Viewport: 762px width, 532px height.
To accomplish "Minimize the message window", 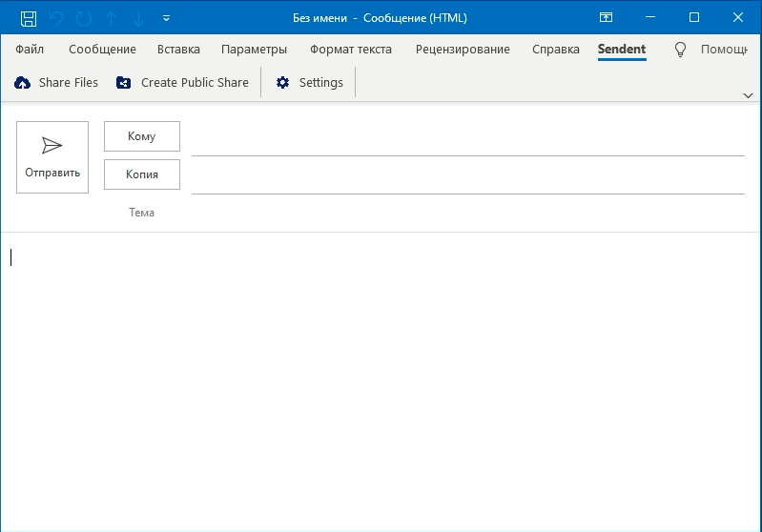I will [x=650, y=17].
